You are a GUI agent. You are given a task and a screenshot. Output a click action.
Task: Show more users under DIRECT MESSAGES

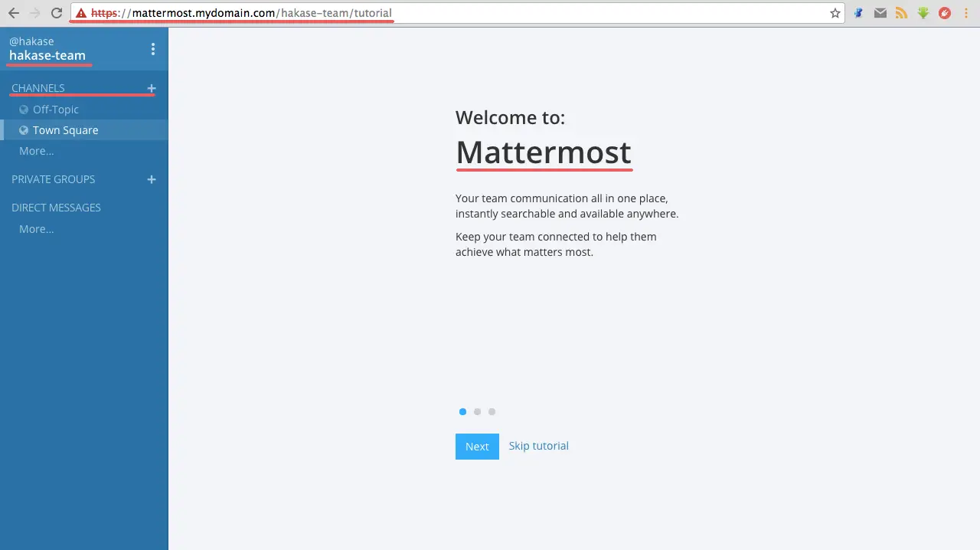(x=37, y=229)
